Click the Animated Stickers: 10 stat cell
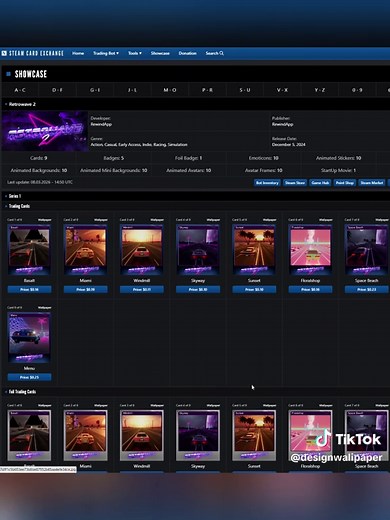This screenshot has width=390, height=520. click(339, 158)
